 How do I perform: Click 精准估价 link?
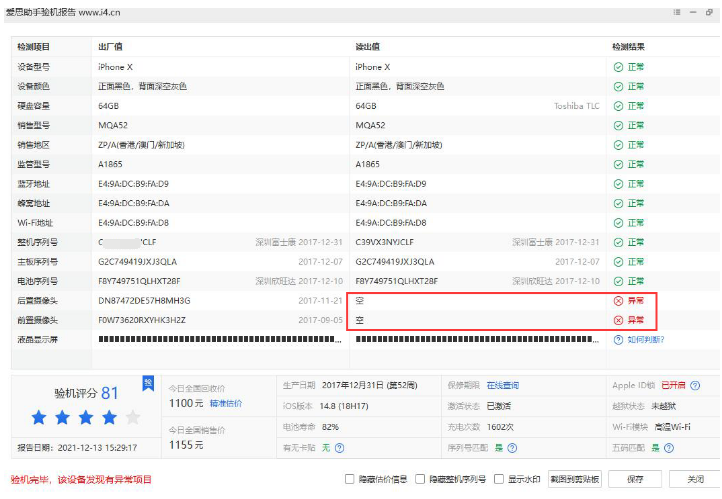pos(225,403)
